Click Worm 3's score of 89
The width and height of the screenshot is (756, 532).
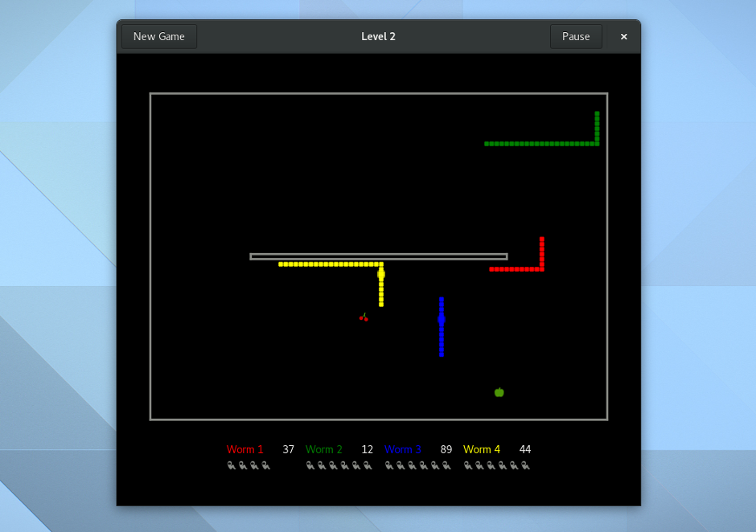point(446,449)
